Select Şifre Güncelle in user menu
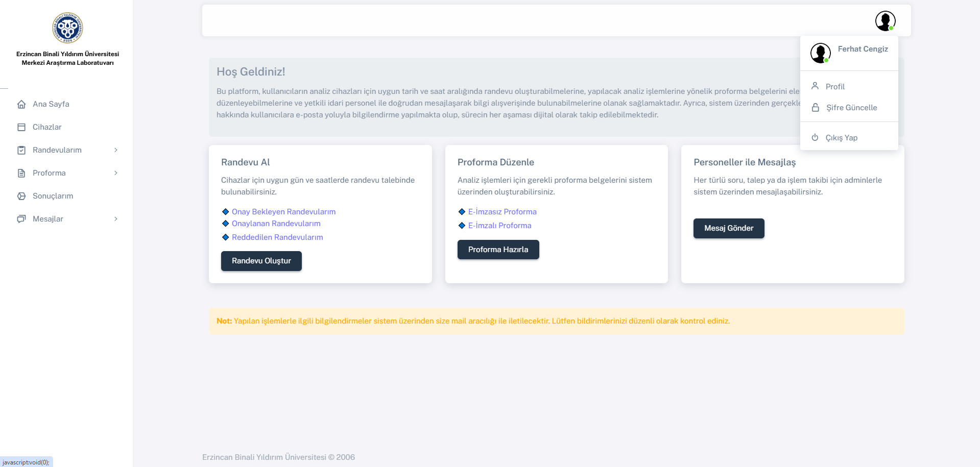The height and width of the screenshot is (467, 980). 851,108
